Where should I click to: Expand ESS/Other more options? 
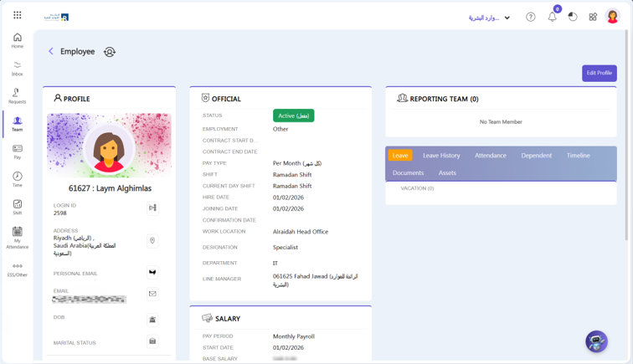pyautogui.click(x=17, y=269)
